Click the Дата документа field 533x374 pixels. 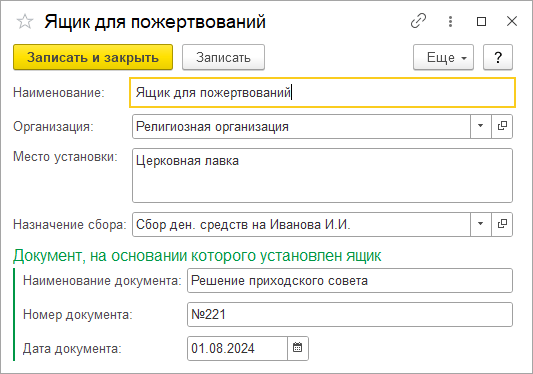[x=237, y=348]
